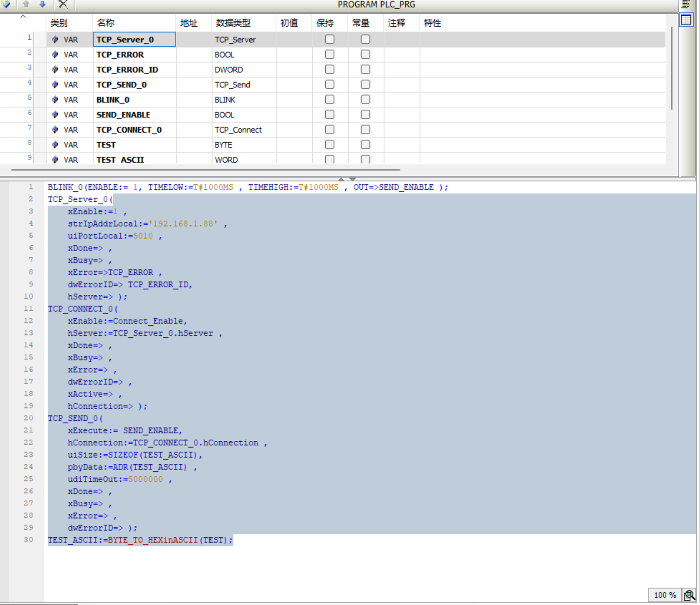Click code line with strIpAddrLocal '192.168.1.88'

[x=147, y=224]
